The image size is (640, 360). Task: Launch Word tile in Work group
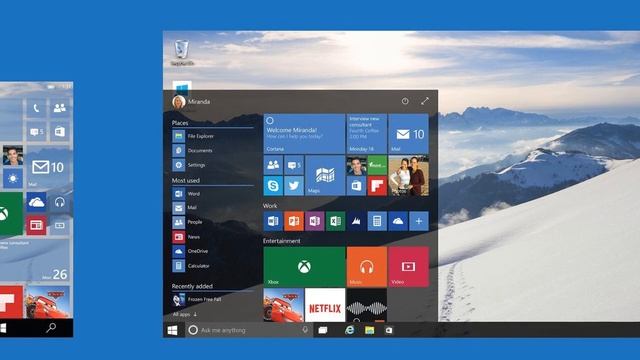point(273,221)
